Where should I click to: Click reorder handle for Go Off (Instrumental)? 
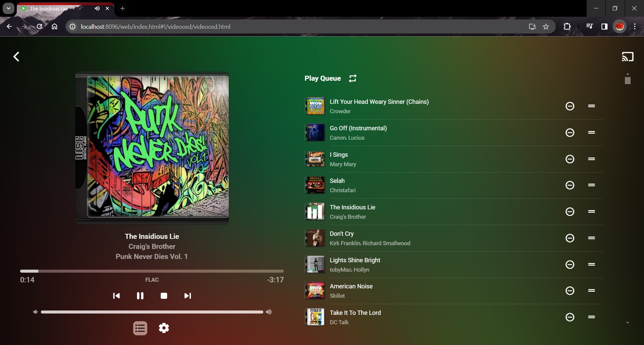pos(592,133)
